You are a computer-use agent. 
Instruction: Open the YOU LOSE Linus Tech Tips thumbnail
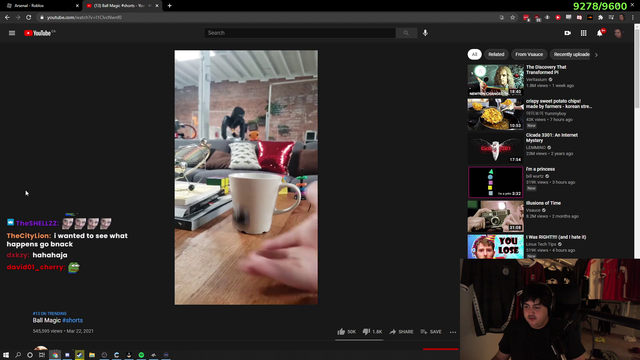click(496, 247)
